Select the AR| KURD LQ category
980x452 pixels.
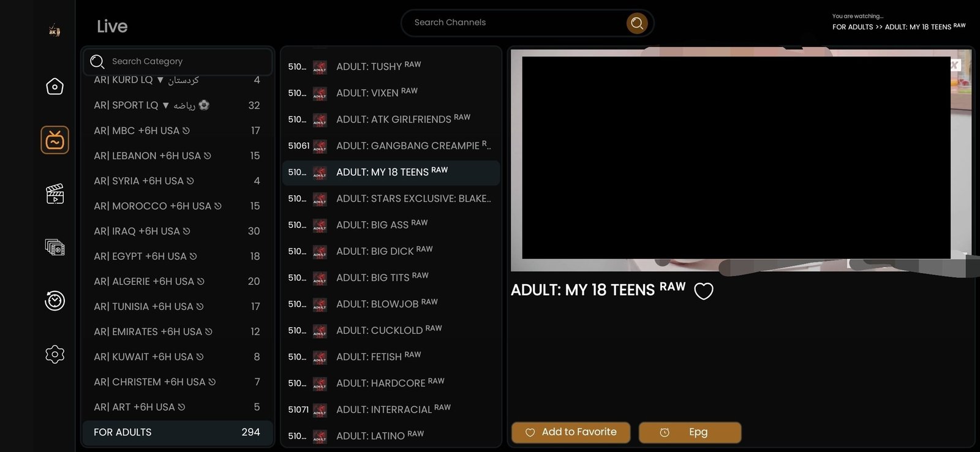[177, 80]
